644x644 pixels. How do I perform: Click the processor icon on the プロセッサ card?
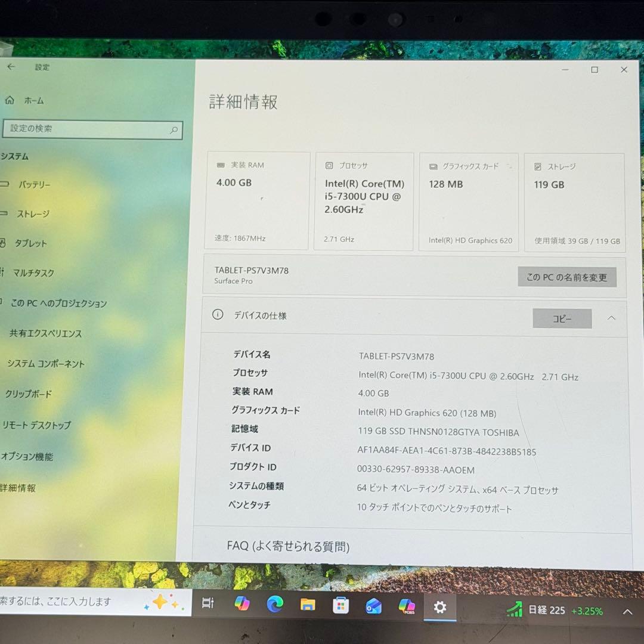[x=329, y=165]
